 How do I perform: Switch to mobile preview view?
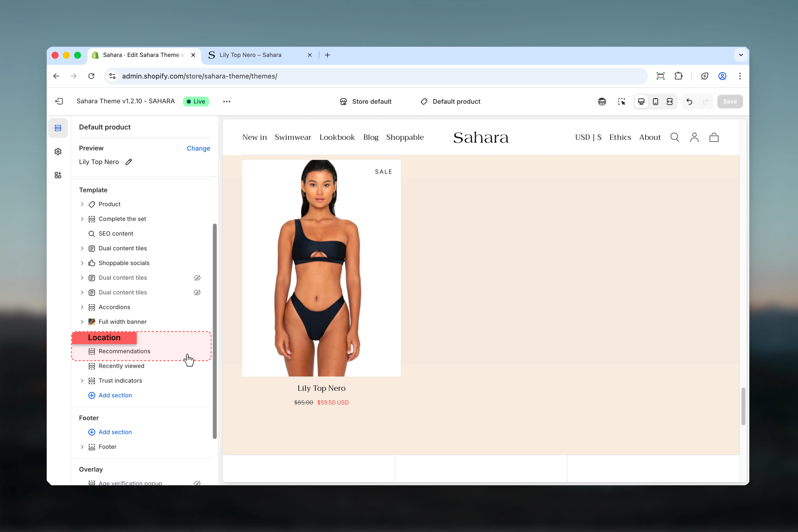tap(655, 101)
